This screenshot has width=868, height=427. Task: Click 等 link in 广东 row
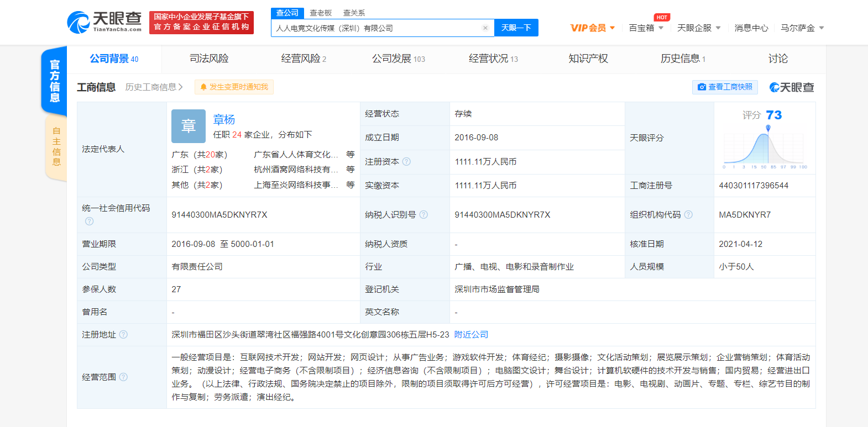(350, 155)
